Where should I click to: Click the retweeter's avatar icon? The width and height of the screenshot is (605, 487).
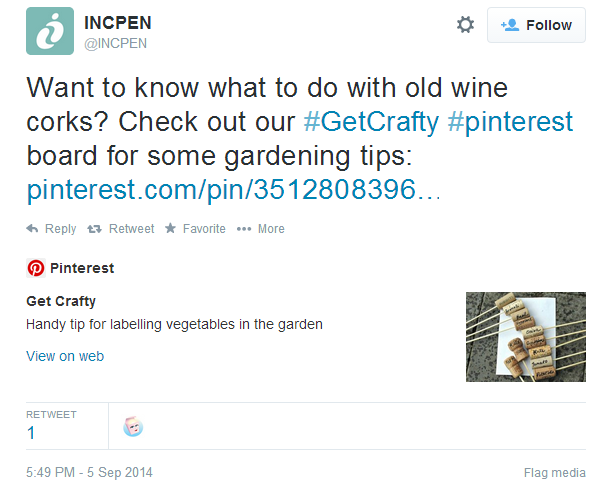click(133, 427)
